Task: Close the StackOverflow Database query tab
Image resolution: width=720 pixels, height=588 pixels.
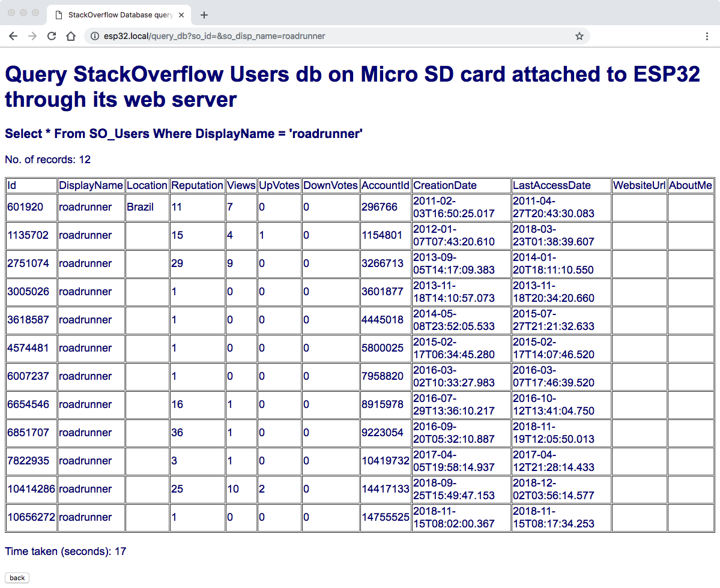Action: tap(181, 15)
